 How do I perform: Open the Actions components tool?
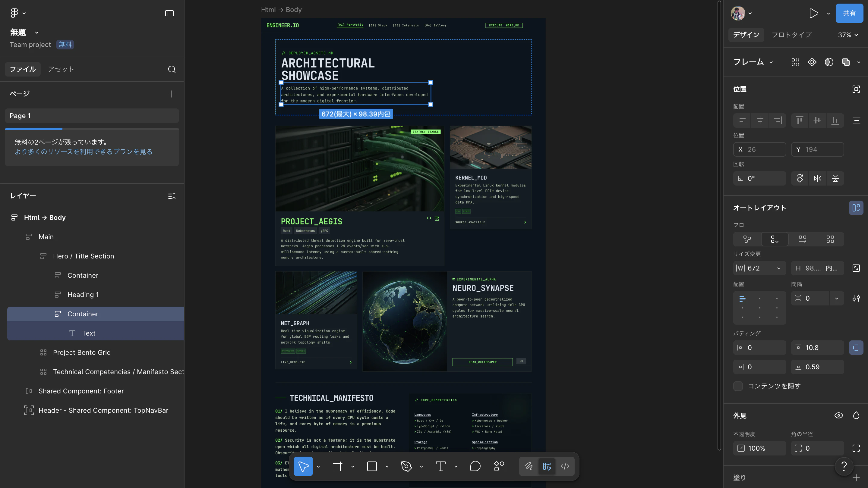click(499, 466)
